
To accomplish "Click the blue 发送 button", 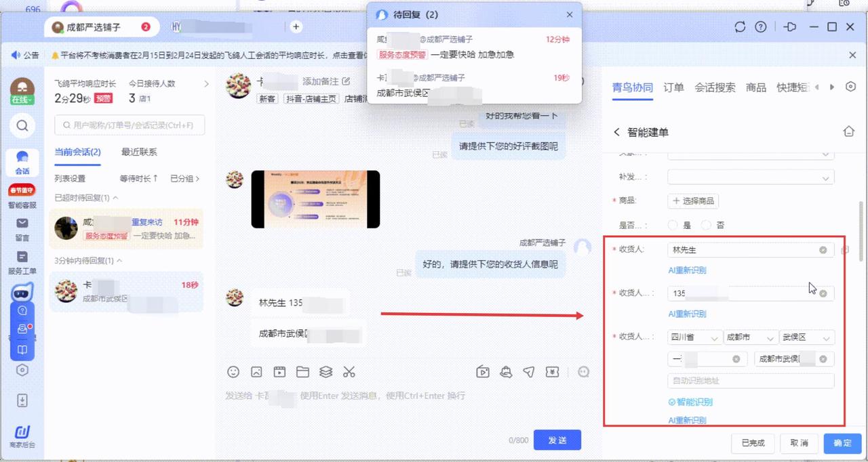I will tap(557, 440).
